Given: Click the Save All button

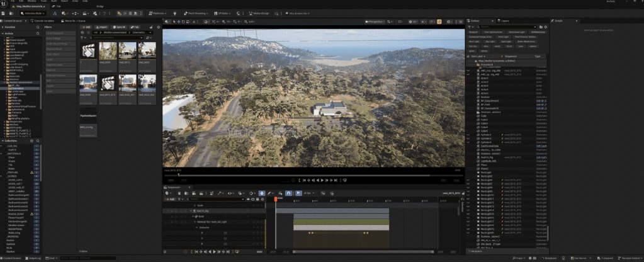Looking at the screenshot, I should 119,27.
